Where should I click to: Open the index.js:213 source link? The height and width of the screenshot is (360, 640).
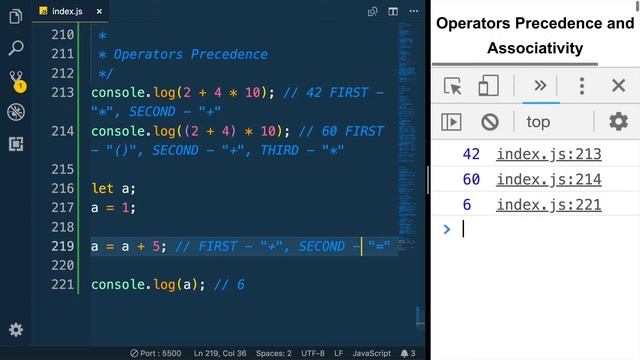click(x=549, y=154)
